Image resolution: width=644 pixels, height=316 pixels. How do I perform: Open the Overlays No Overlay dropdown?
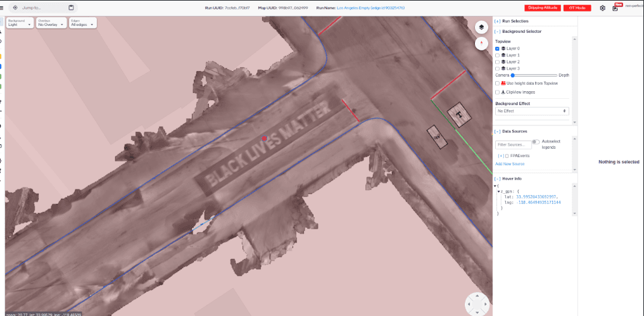pos(51,23)
